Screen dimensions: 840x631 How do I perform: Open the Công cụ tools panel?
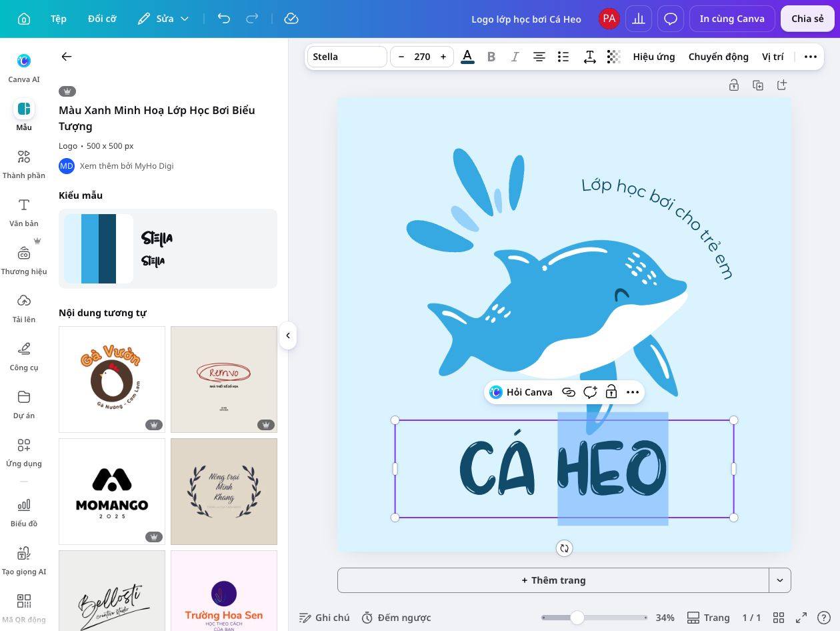tap(24, 356)
